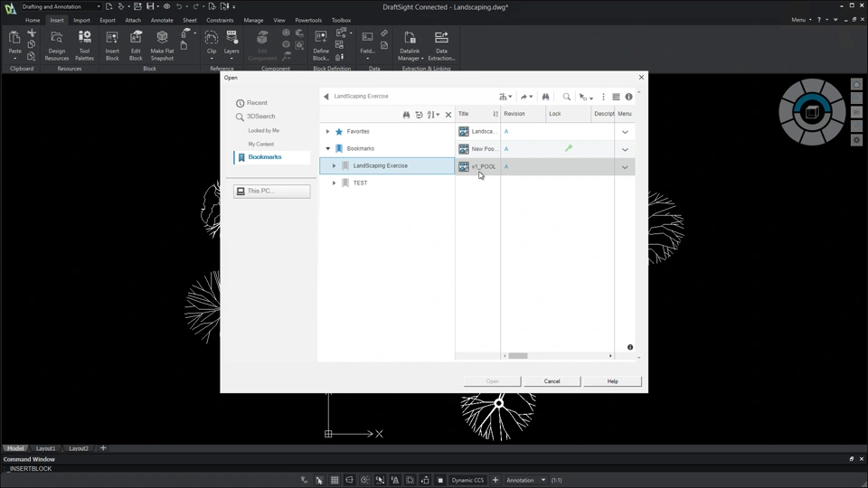This screenshot has width=868, height=488.
Task: Expand the LandScaping Exercise bookmark node
Action: [x=334, y=166]
